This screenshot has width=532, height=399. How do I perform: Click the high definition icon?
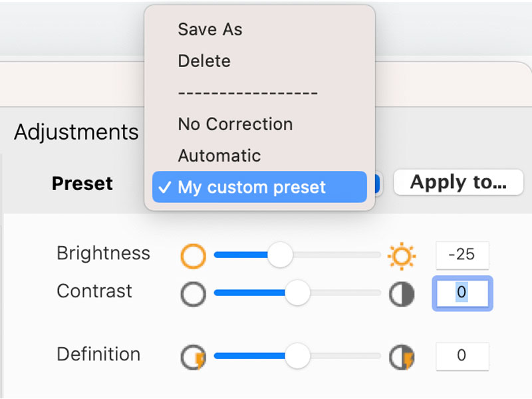[402, 356]
